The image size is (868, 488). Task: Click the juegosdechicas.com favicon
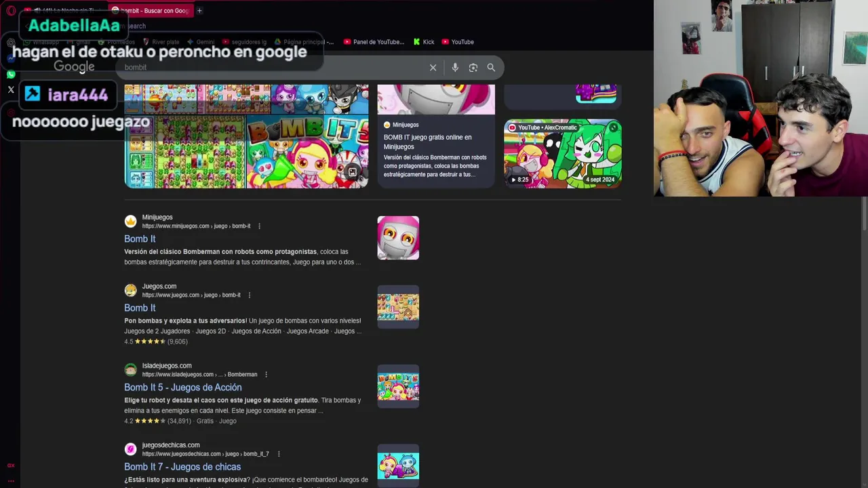[x=130, y=449]
